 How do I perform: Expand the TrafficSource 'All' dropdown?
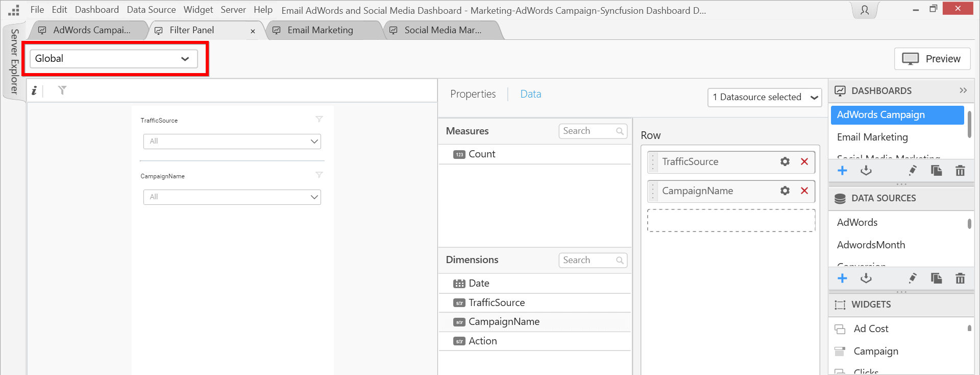232,142
